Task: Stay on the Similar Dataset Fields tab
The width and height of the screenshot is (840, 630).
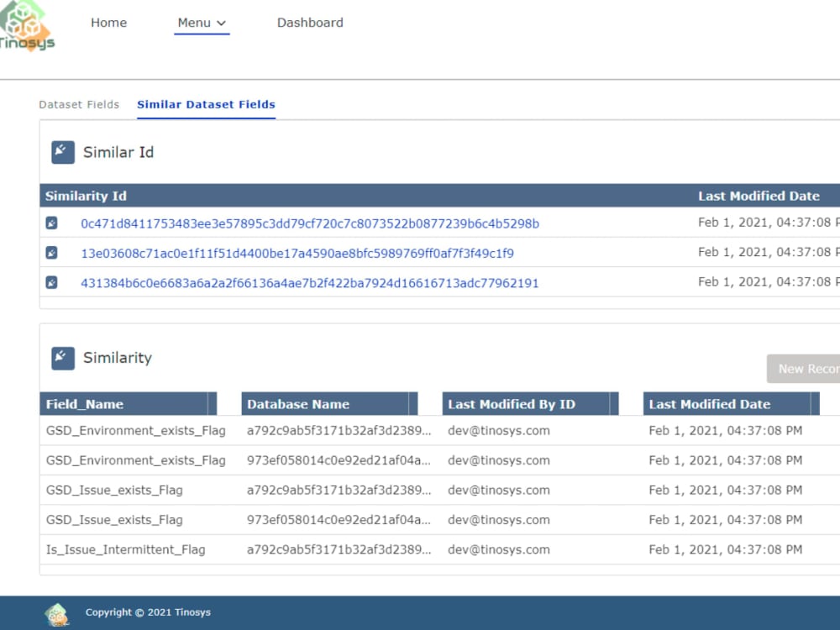Action: 206,104
